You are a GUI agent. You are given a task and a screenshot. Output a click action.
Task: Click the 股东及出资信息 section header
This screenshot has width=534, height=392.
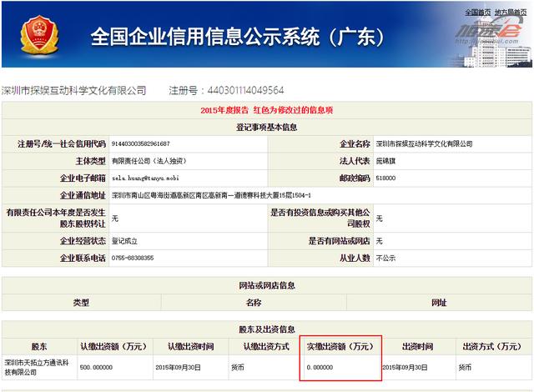click(x=267, y=329)
